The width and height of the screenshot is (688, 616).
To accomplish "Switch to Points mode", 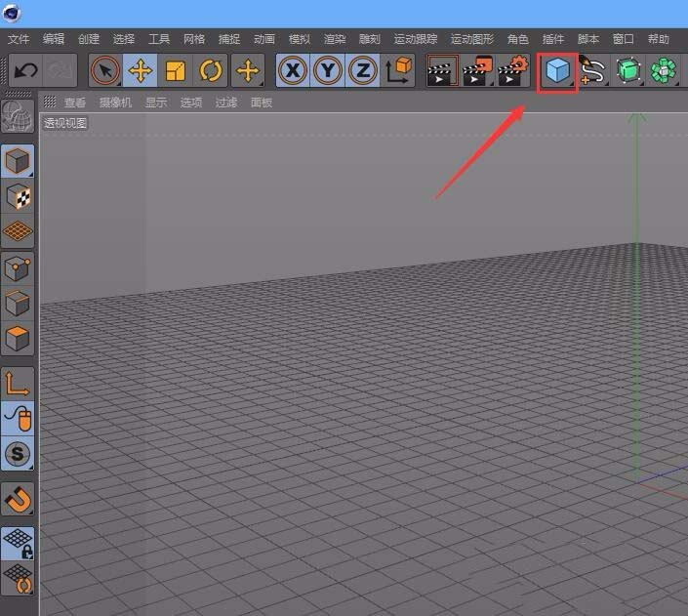I will (x=18, y=268).
